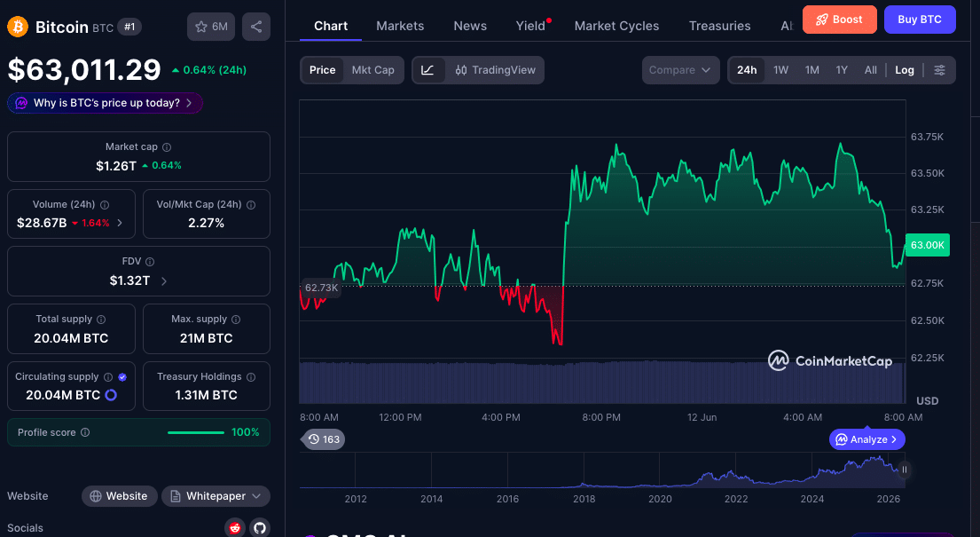Switch chart to Price view
Image resolution: width=980 pixels, height=537 pixels.
(x=323, y=70)
